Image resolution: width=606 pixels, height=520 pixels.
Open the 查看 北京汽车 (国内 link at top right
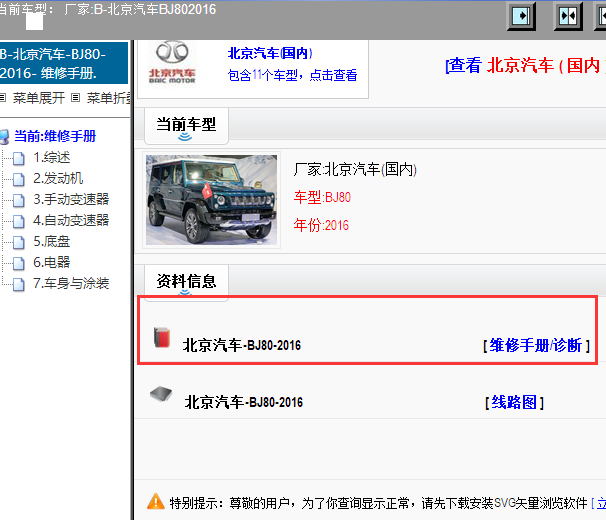coord(525,65)
